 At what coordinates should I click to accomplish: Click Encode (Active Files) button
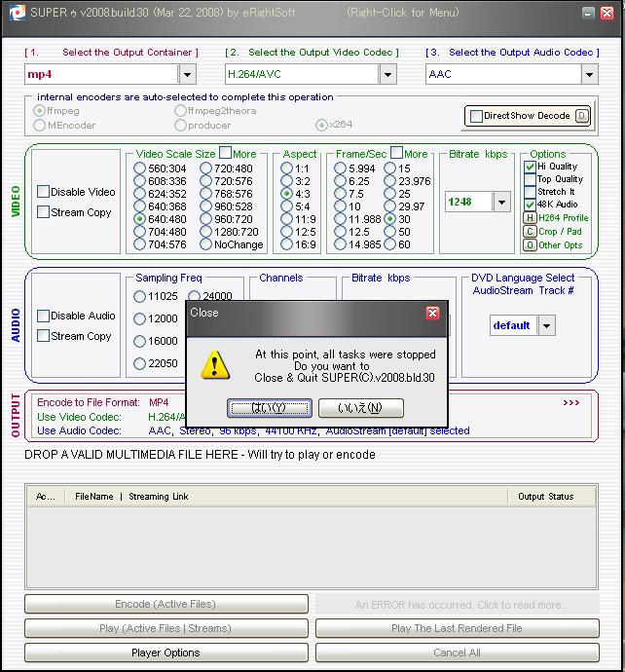[166, 604]
